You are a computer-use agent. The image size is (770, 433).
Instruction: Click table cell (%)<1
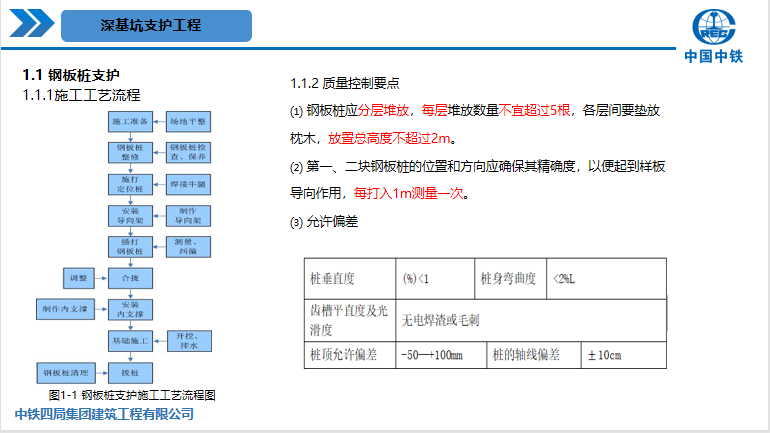pos(435,279)
